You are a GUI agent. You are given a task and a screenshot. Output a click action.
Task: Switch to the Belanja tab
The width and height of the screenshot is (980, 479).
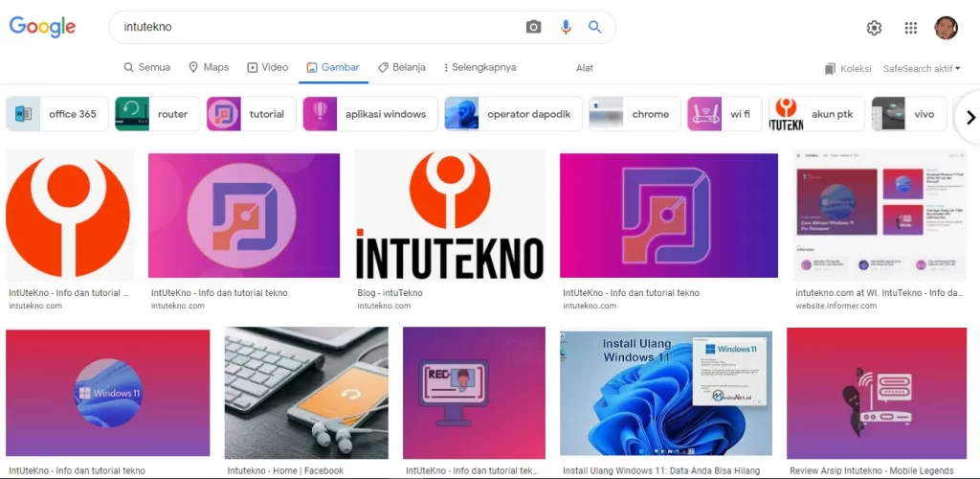(402, 67)
